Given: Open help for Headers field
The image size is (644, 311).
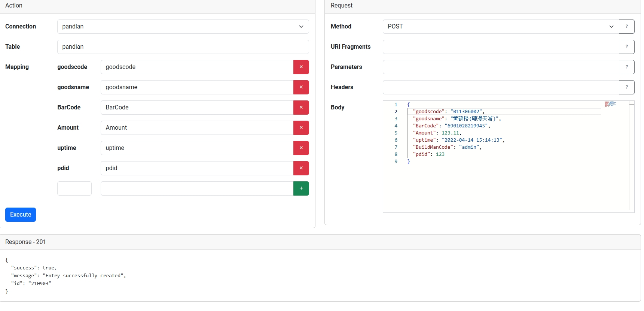Looking at the screenshot, I should click(x=626, y=87).
